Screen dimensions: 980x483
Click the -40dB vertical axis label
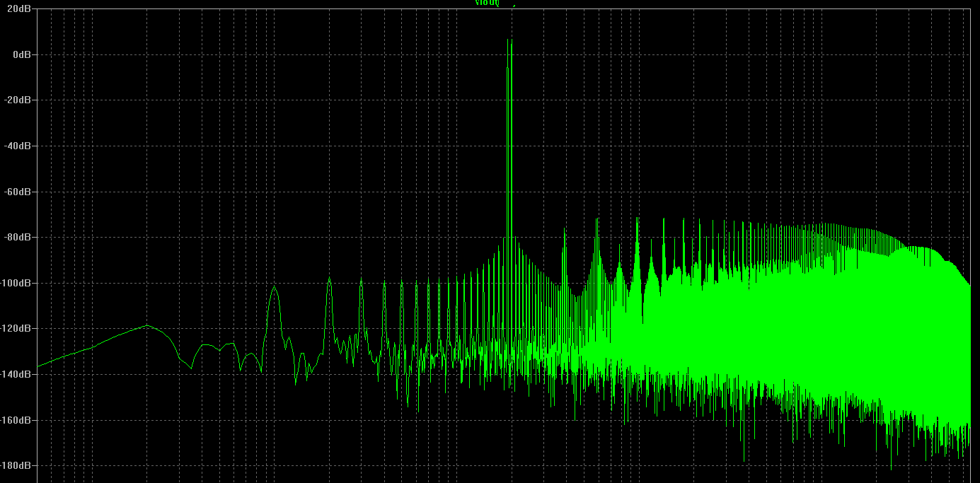17,146
